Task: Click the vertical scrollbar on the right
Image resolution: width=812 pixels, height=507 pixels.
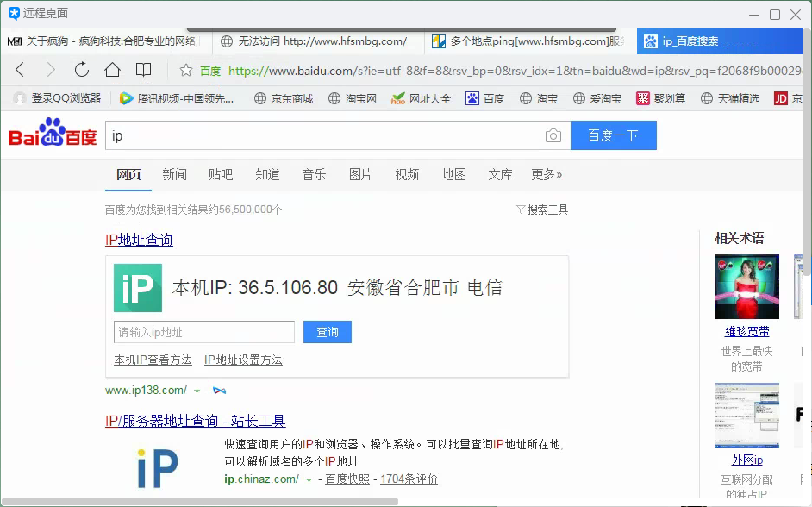Action: point(808,153)
